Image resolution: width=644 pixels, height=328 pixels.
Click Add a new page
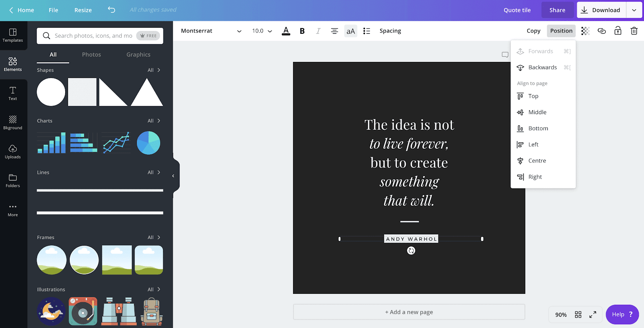pyautogui.click(x=409, y=312)
